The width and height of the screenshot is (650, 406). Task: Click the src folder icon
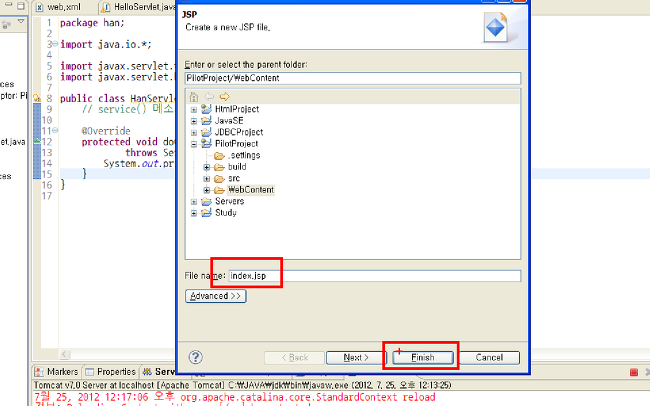tap(219, 179)
